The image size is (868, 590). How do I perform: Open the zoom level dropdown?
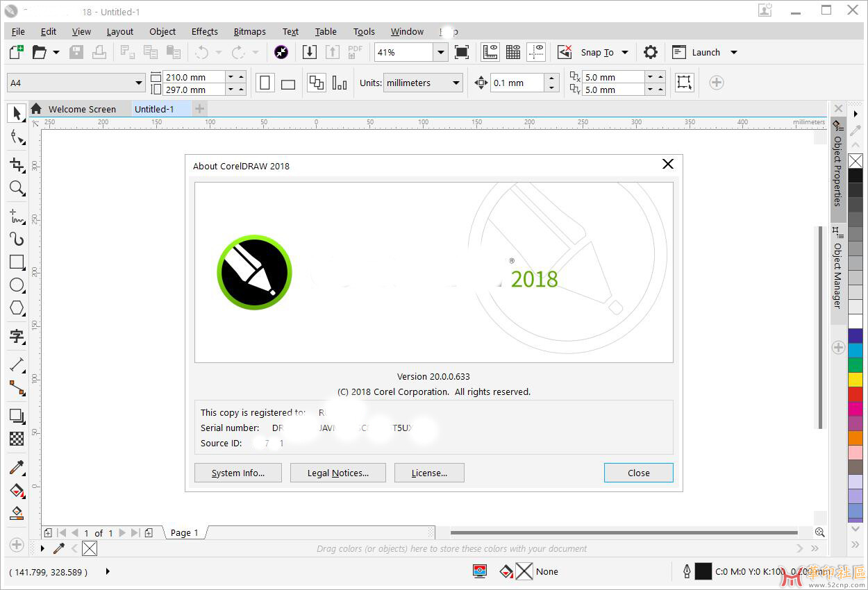[441, 52]
